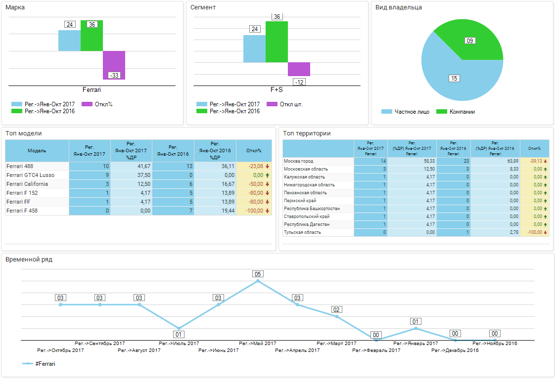Toggle Частное лицо legend swatch
The height and width of the screenshot is (392, 555).
click(387, 112)
